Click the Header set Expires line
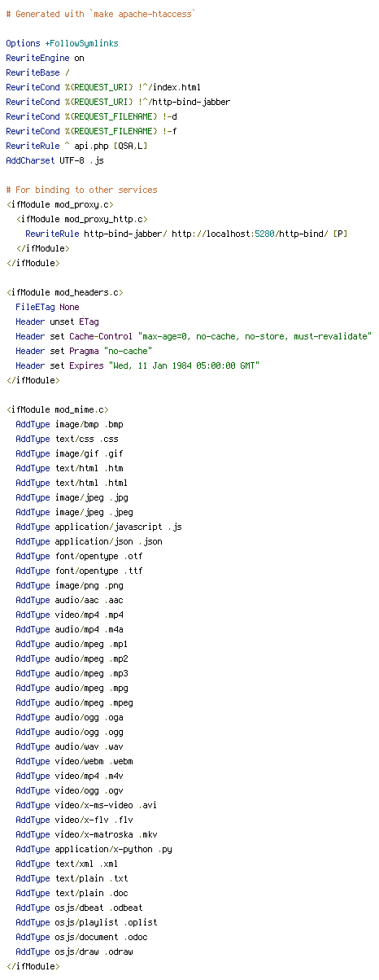This screenshot has height=980, width=379. click(x=137, y=365)
